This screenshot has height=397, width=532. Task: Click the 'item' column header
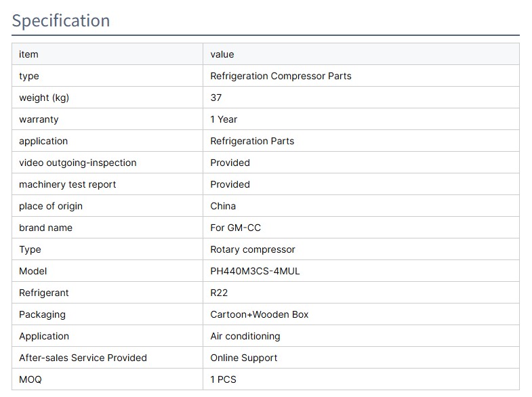click(x=28, y=54)
